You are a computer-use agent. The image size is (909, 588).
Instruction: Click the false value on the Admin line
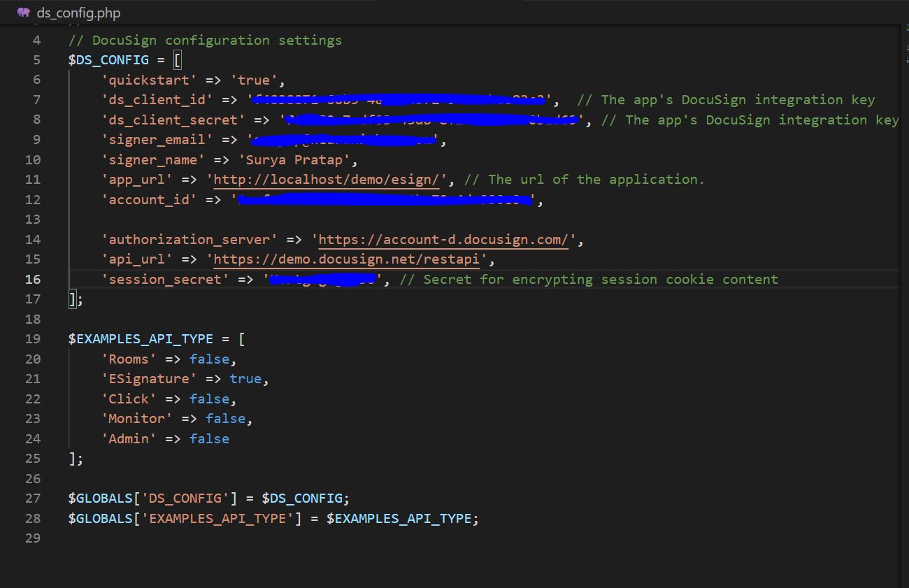point(209,439)
